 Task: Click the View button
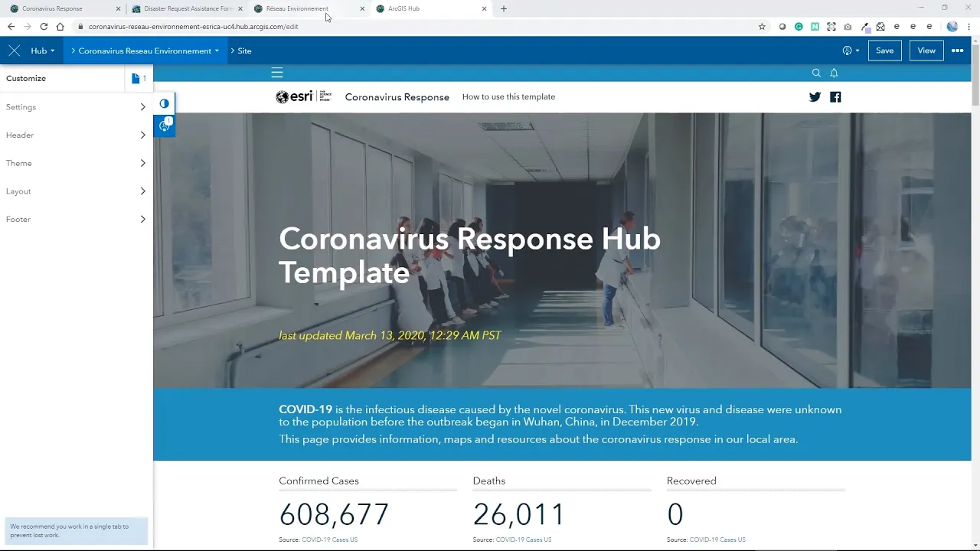tap(926, 51)
